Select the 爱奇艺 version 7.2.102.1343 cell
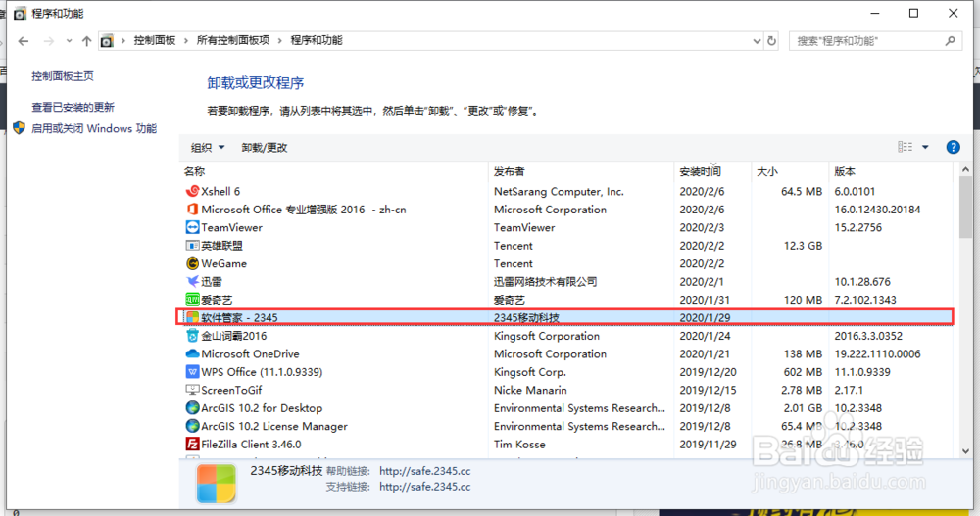The image size is (980, 516). [865, 300]
